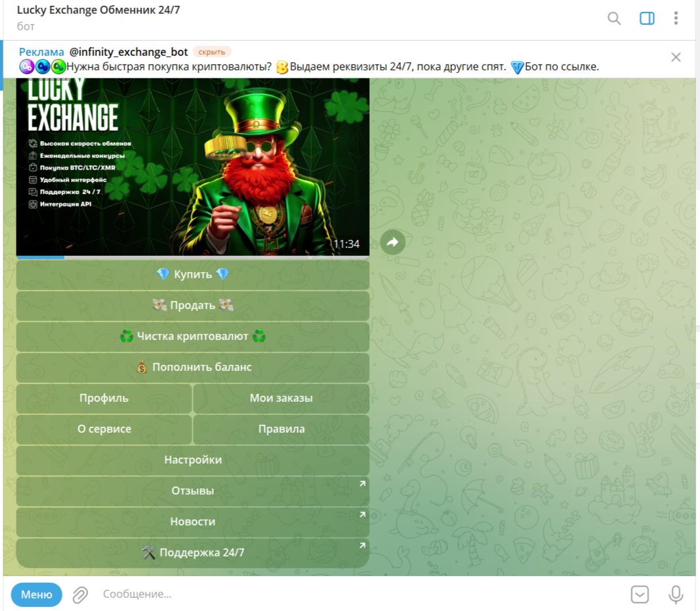Open 'Мои заказы' button
Screen dimensions: 700x611
[282, 398]
